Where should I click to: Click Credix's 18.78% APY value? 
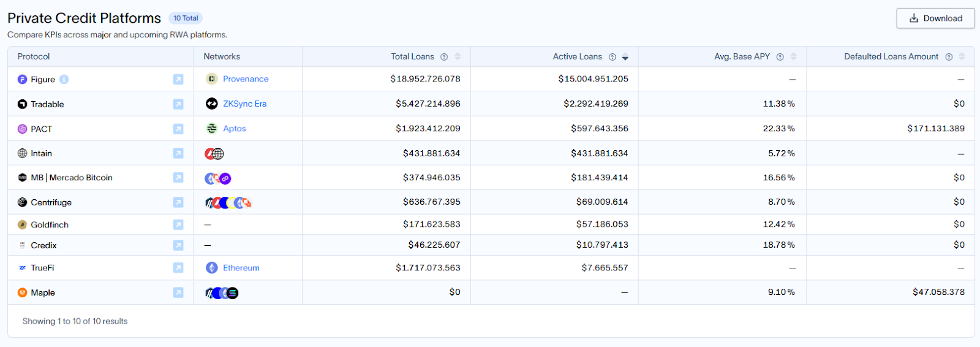[779, 245]
